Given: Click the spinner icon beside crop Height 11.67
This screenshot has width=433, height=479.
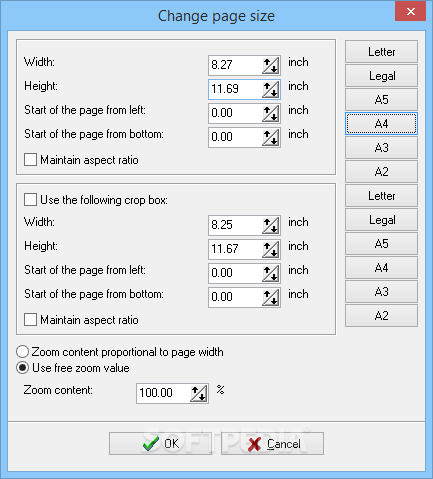Looking at the screenshot, I should pos(270,249).
